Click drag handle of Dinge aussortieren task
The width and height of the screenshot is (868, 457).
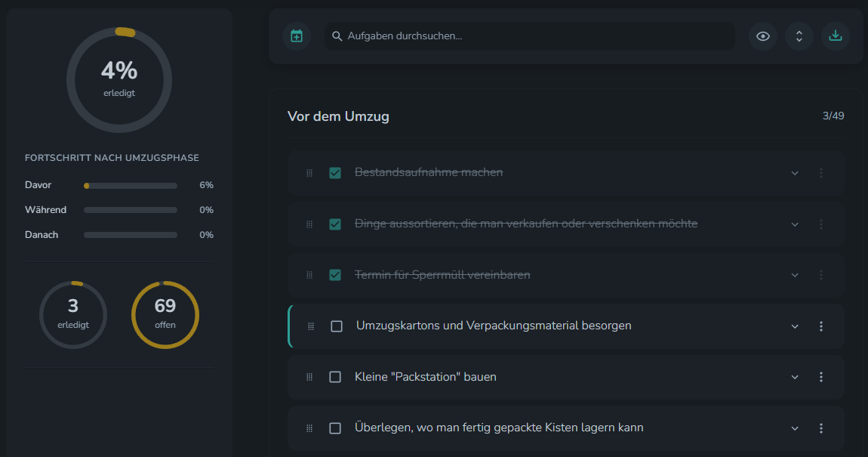[x=309, y=224]
